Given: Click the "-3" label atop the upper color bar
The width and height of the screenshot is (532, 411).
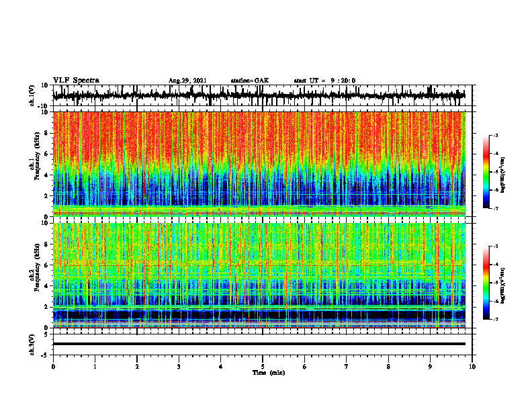Looking at the screenshot, I should 496,135.
